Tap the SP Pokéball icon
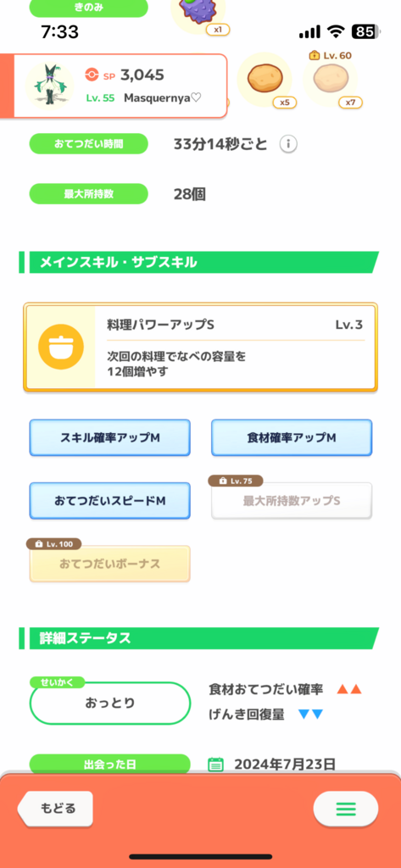 click(x=92, y=75)
